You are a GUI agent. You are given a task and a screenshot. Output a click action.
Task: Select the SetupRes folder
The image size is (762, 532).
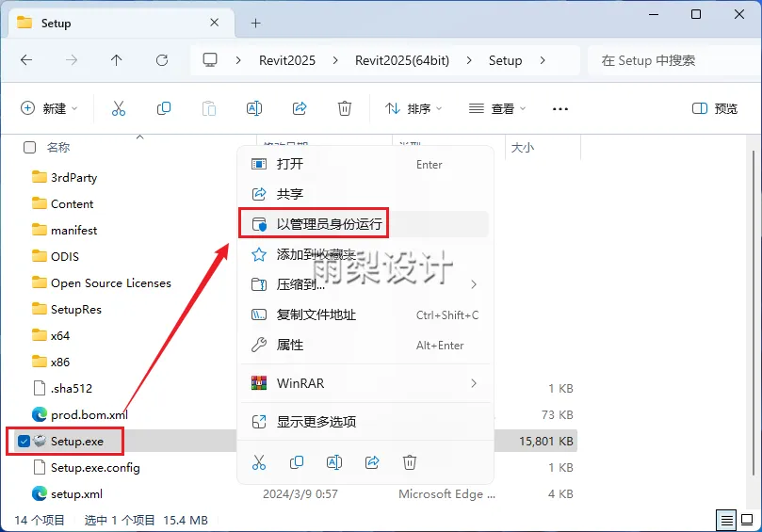coord(67,309)
